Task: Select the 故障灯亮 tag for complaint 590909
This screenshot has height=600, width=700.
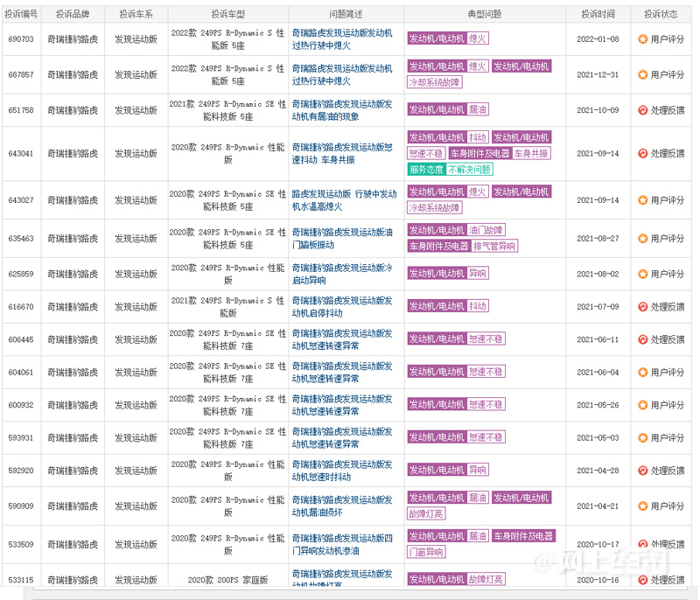Action: (x=426, y=513)
